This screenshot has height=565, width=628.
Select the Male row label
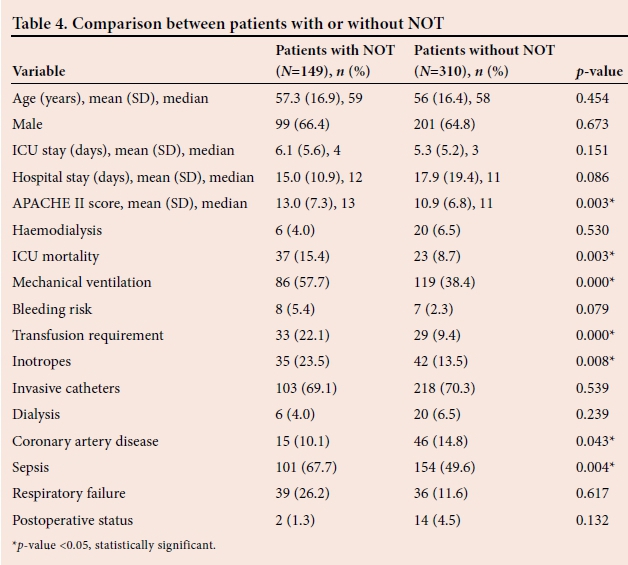click(27, 125)
